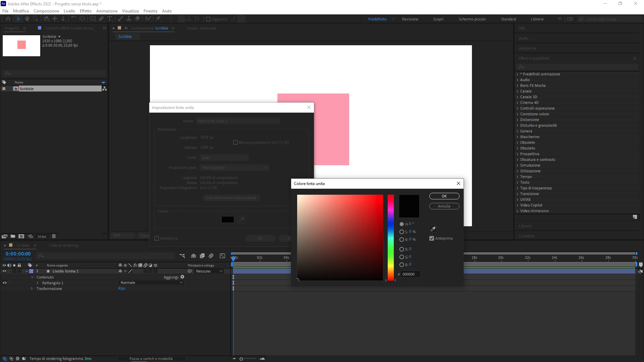Select the Hand tool in toolbar
This screenshot has width=644, height=362.
(x=27, y=19)
